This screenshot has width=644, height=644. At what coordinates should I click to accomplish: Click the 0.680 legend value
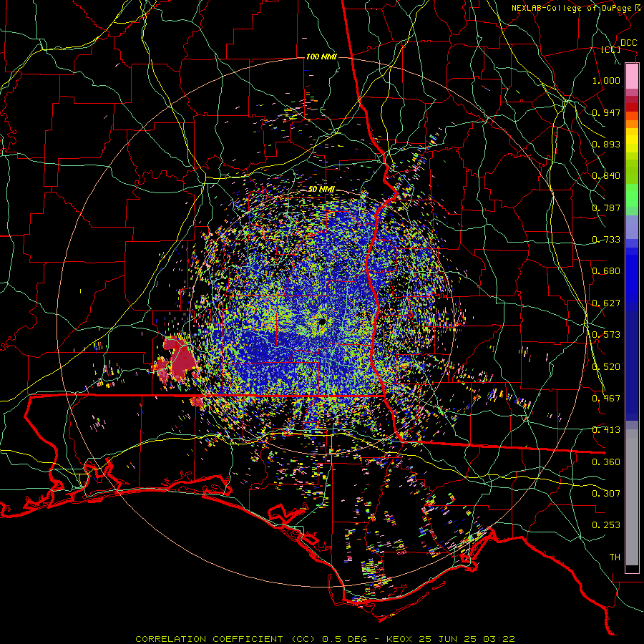606,271
